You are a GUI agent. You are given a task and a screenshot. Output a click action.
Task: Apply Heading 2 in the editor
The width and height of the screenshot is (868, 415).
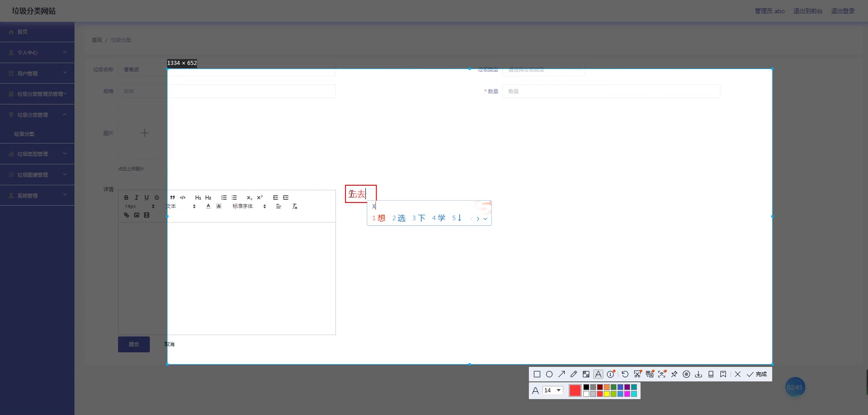tap(208, 198)
